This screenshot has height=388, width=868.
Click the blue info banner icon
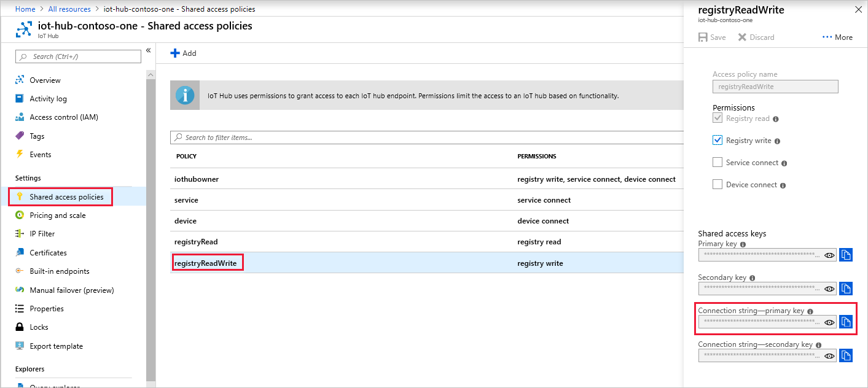(x=185, y=96)
